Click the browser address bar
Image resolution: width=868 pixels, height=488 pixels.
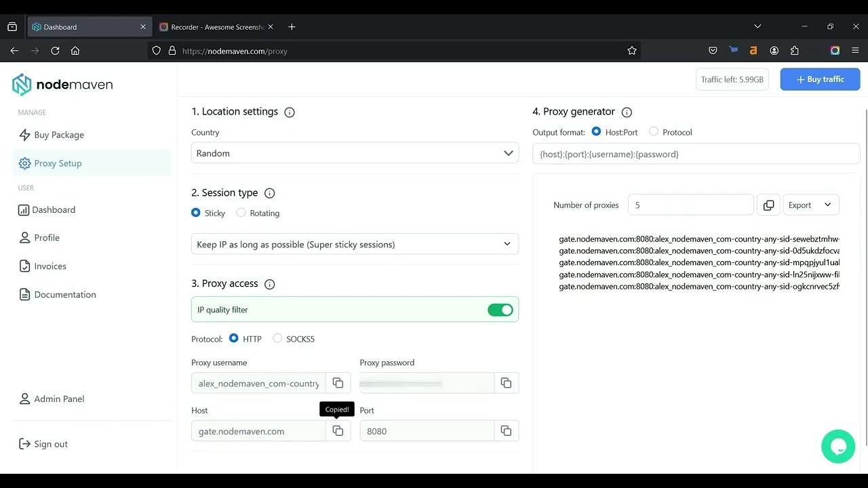coord(393,51)
